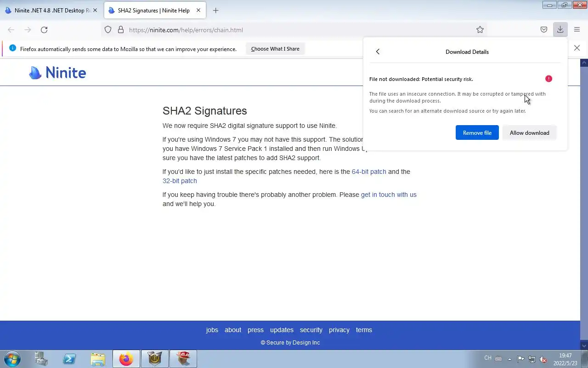
Task: Open a new browser tab
Action: point(215,10)
